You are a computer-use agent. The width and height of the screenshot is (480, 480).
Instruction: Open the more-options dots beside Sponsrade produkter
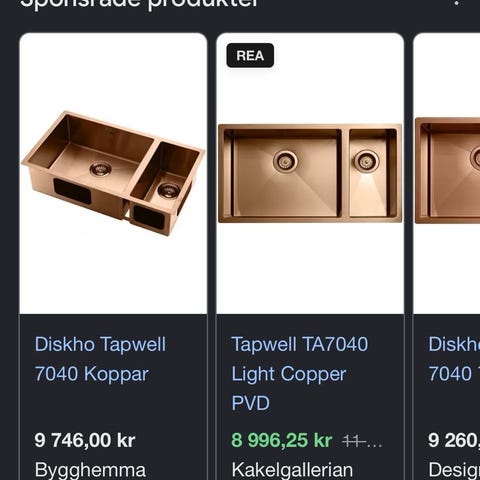pyautogui.click(x=457, y=3)
